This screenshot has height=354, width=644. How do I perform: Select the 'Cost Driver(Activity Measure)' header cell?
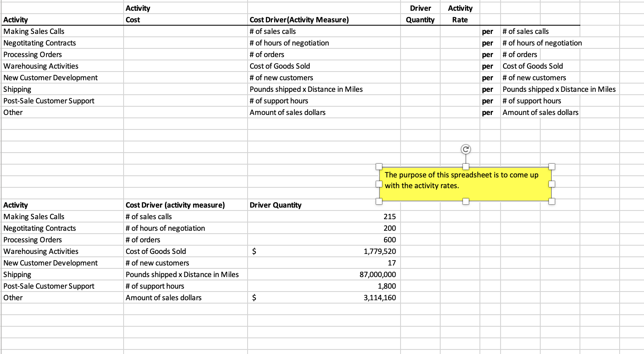click(324, 19)
